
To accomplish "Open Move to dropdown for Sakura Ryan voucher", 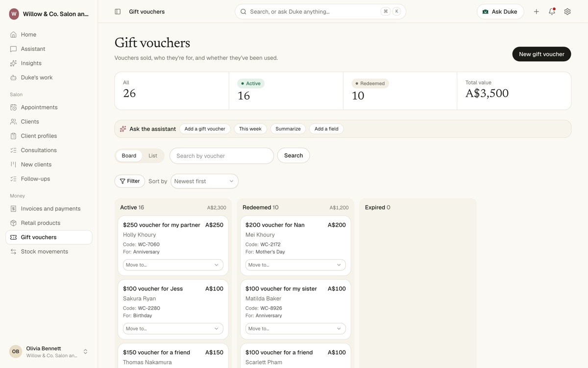I will tap(173, 329).
